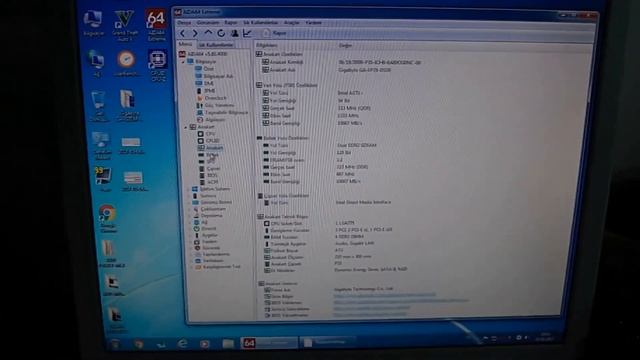Go forward with the toolbar Forward arrow
The image size is (640, 360).
click(195, 33)
